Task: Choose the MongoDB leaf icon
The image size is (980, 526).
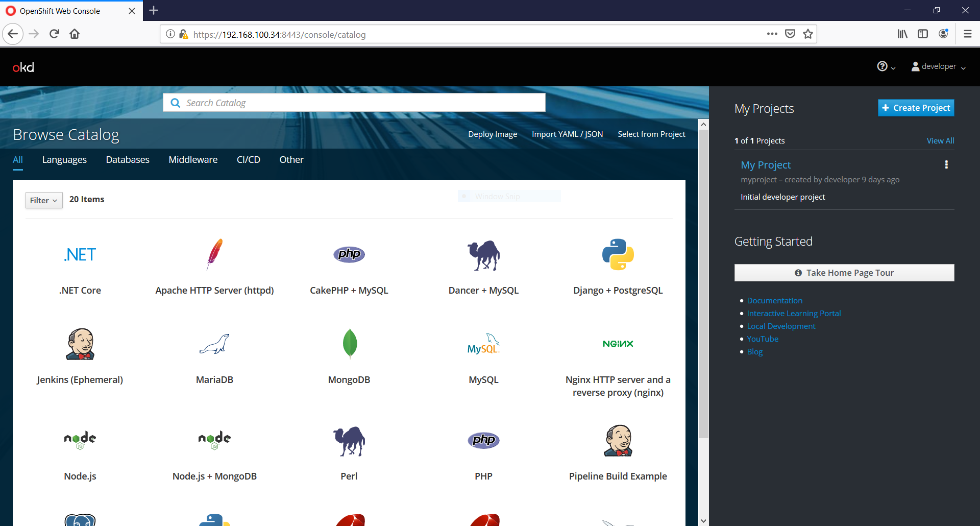Action: (x=350, y=344)
